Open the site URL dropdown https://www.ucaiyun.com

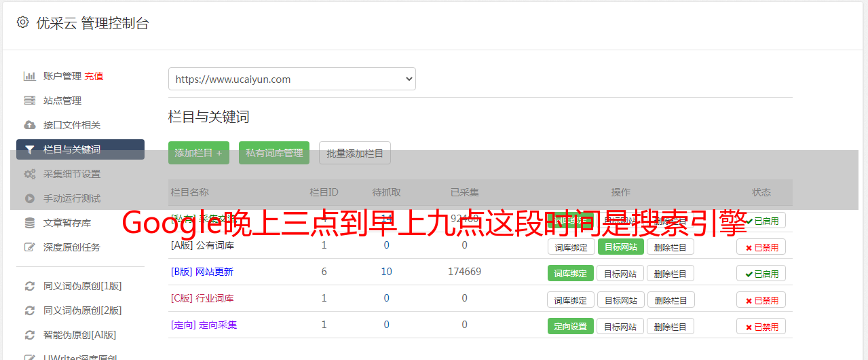tap(292, 79)
